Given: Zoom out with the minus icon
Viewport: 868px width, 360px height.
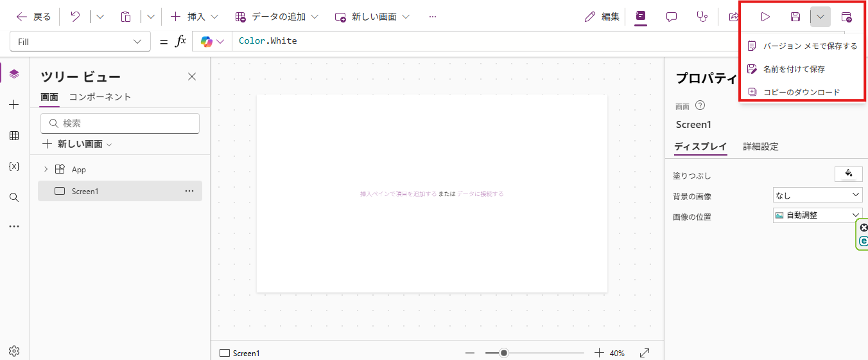Looking at the screenshot, I should [470, 353].
